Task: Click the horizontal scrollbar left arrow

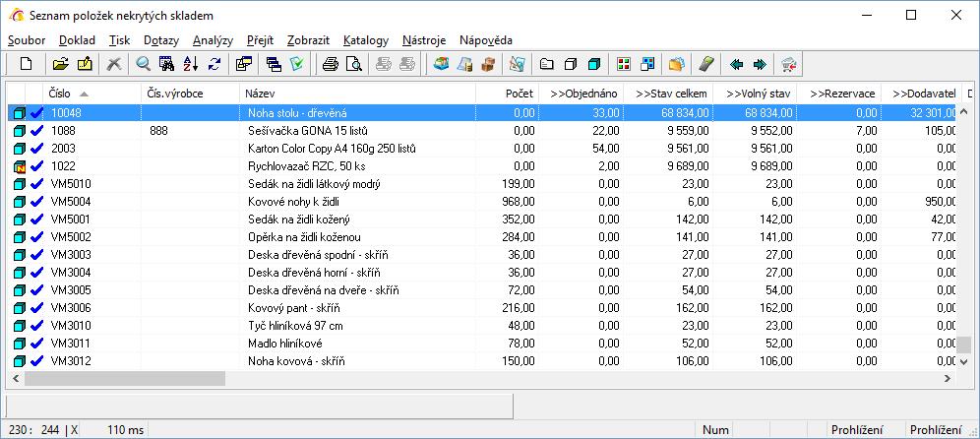Action: pyautogui.click(x=16, y=378)
